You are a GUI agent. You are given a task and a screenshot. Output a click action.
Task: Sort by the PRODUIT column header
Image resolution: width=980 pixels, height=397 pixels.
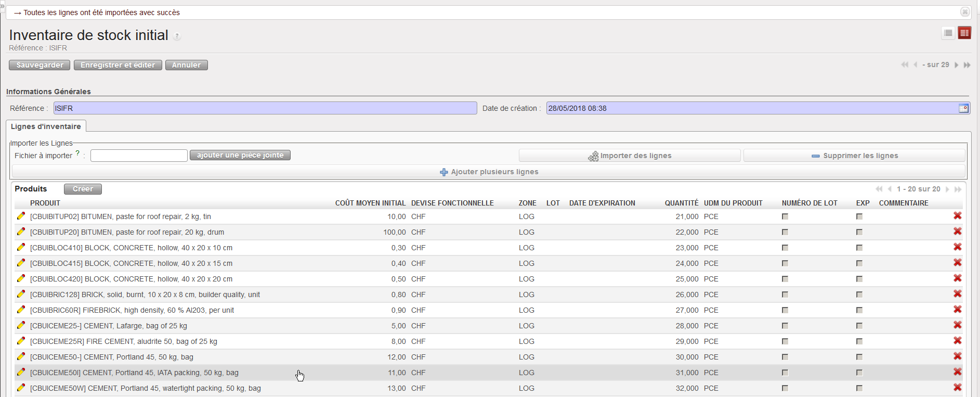(45, 203)
